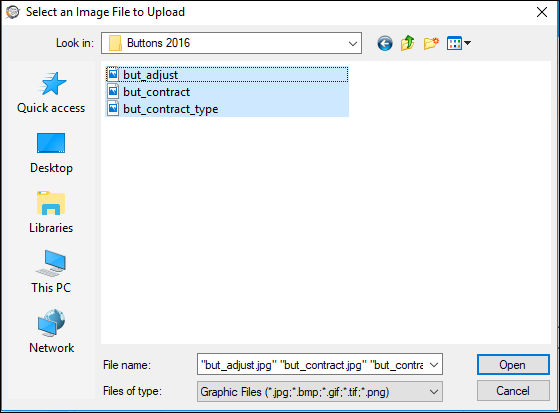Open Libraries location

(x=51, y=213)
